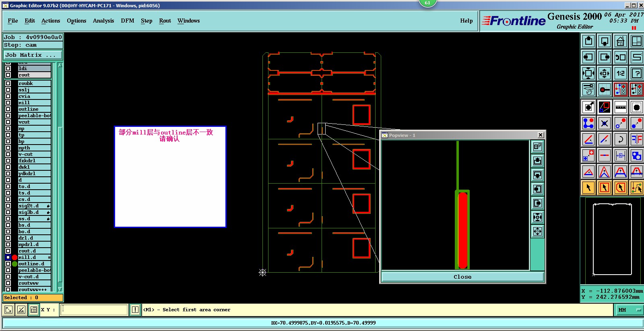Viewport: 644px width, 331px height.
Task: Click the ruler measure tool icon
Action: (x=621, y=107)
